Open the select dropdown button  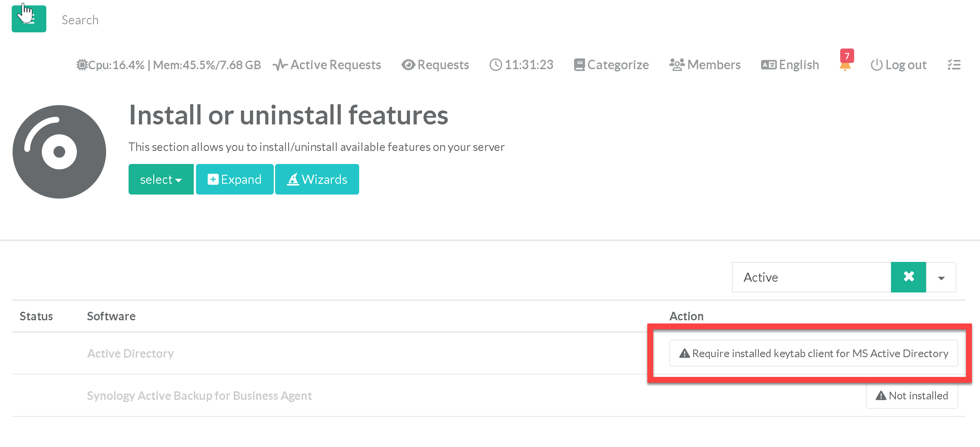161,179
